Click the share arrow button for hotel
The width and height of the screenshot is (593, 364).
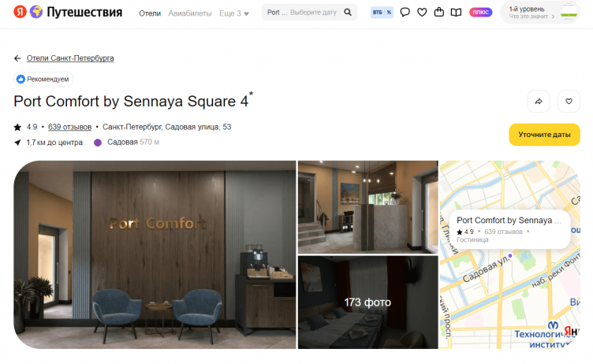[539, 102]
